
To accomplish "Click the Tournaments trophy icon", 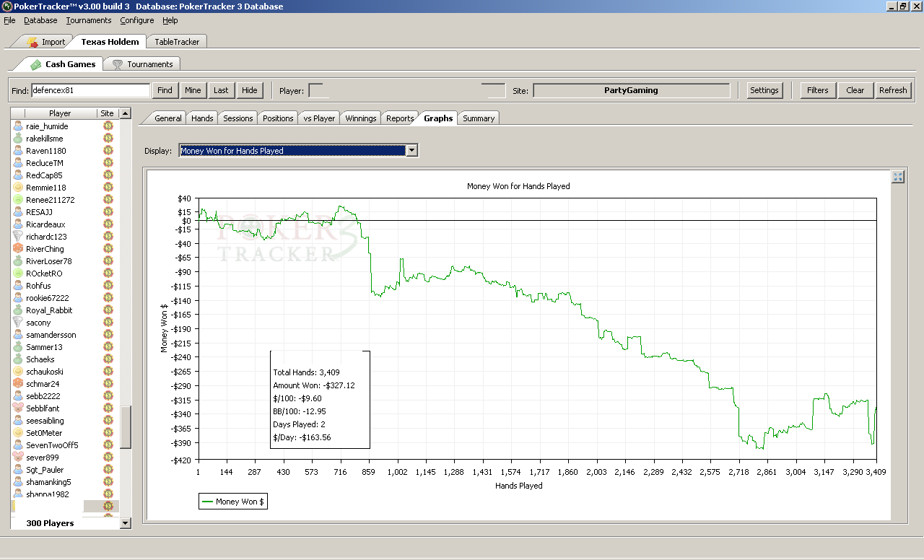I will [x=118, y=64].
